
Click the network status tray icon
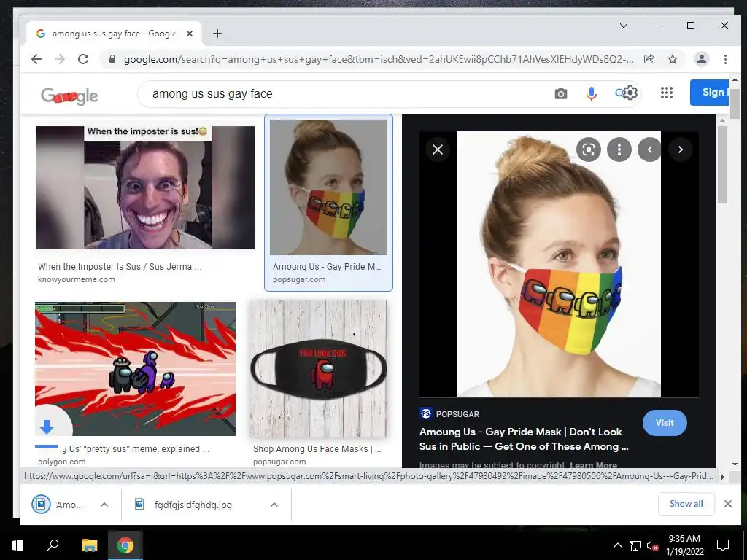tap(635, 545)
